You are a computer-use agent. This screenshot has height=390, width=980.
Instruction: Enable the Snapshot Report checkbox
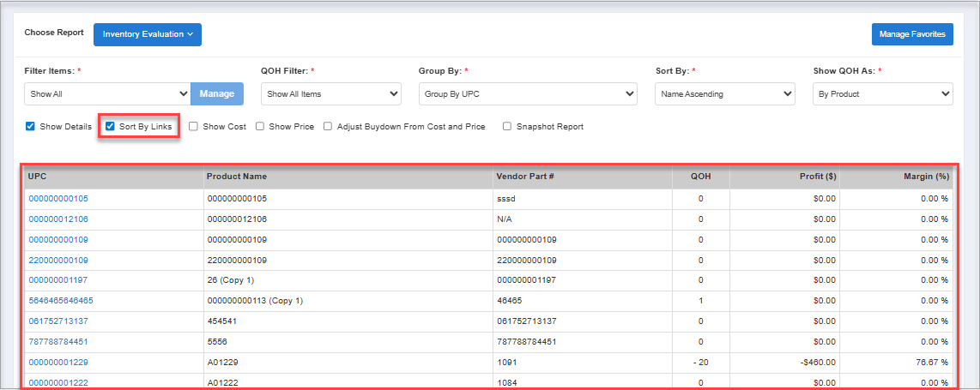(508, 127)
